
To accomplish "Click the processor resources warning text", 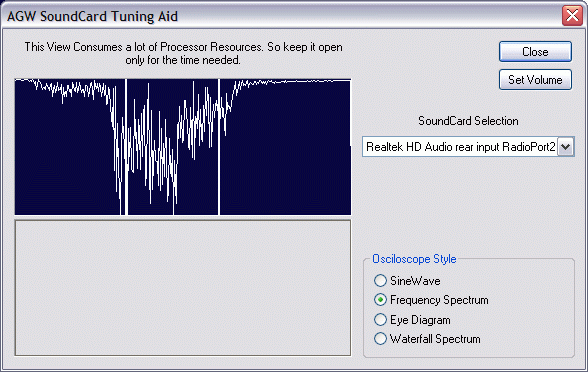I will pos(183,53).
